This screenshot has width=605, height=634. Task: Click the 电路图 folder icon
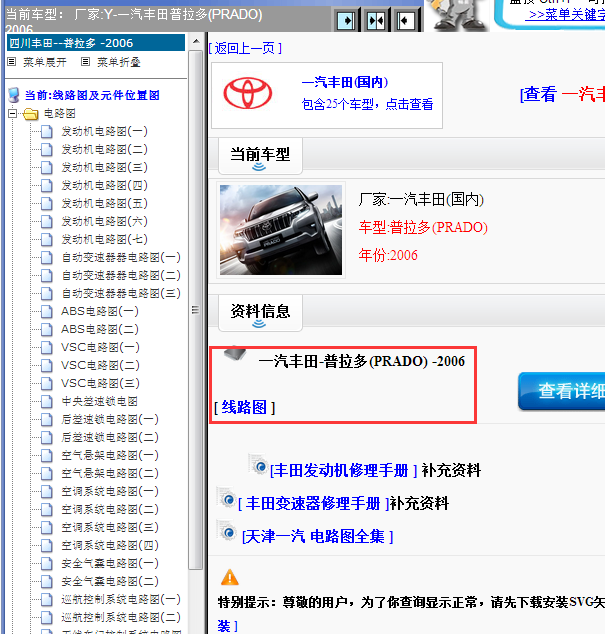(31, 114)
